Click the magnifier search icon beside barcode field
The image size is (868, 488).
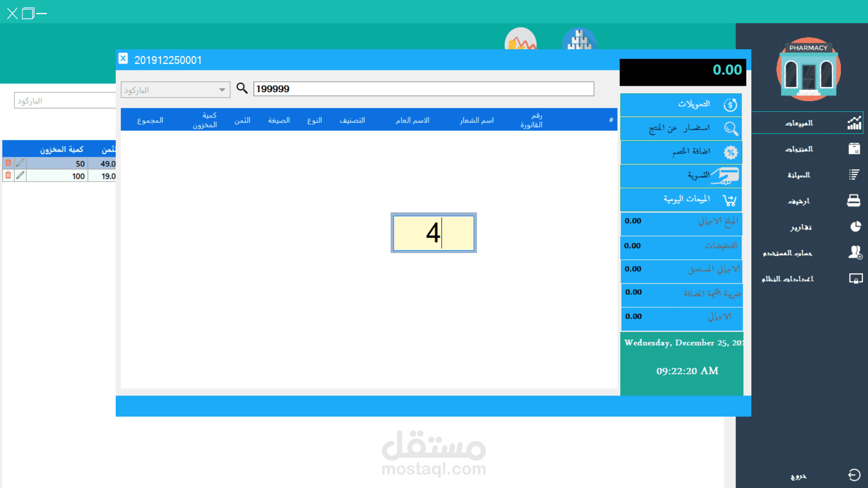click(242, 88)
